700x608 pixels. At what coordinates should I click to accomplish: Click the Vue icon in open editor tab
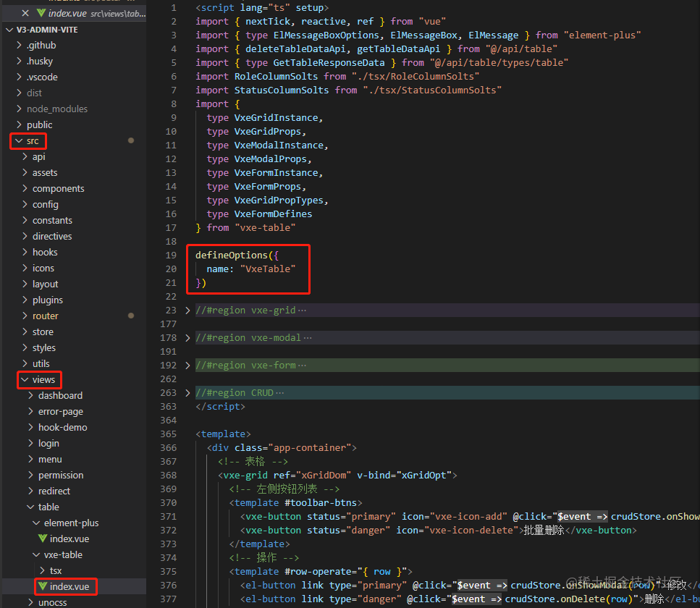pyautogui.click(x=41, y=13)
